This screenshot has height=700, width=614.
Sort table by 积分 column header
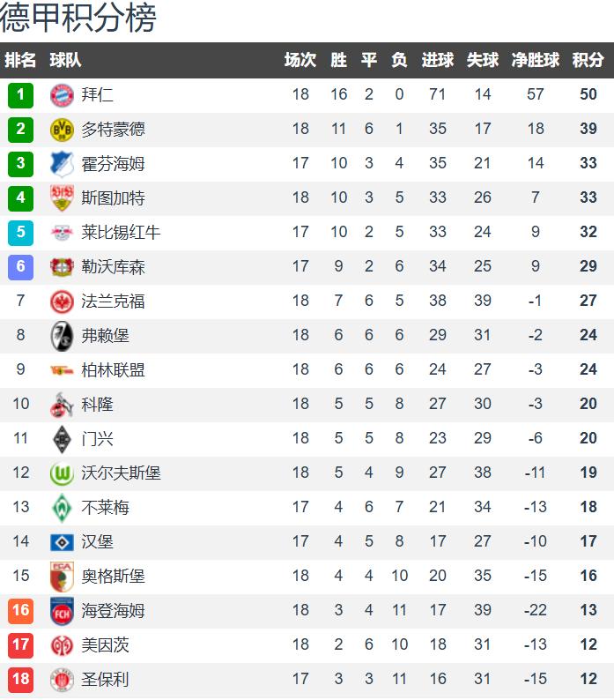588,60
